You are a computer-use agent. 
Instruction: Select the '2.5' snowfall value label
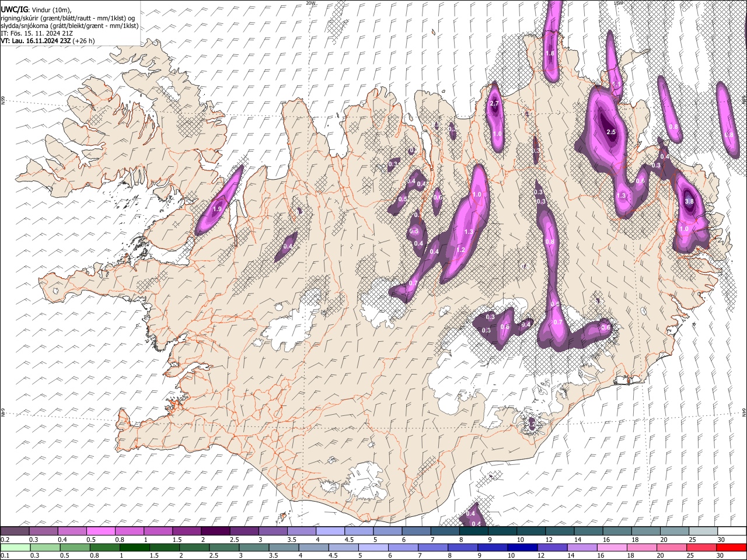tap(611, 132)
